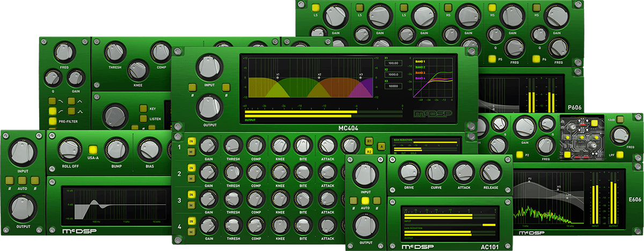Click the Drive knob on AC101
Image resolution: width=644 pixels, height=251 pixels.
click(x=408, y=171)
